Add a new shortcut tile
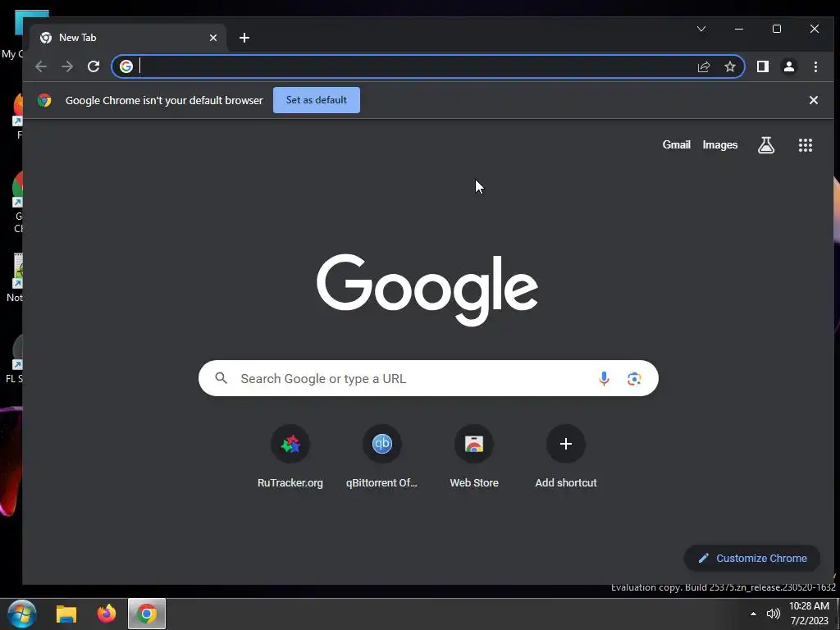The width and height of the screenshot is (840, 630). 566,456
